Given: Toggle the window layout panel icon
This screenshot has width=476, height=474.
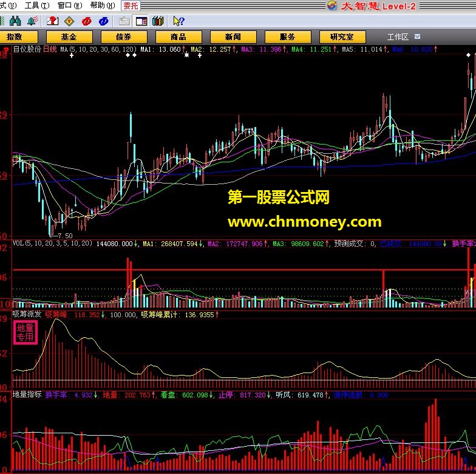Looking at the screenshot, I should [x=141, y=21].
